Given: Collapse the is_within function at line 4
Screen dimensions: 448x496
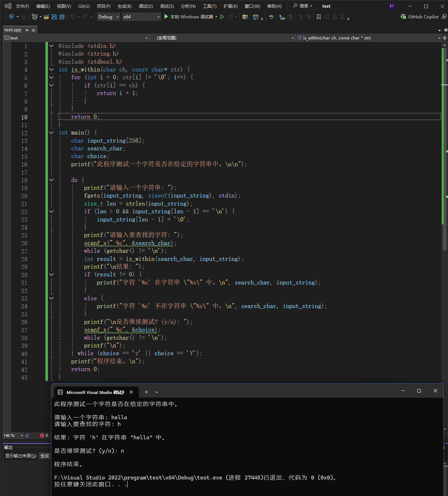Looking at the screenshot, I should tap(51, 69).
